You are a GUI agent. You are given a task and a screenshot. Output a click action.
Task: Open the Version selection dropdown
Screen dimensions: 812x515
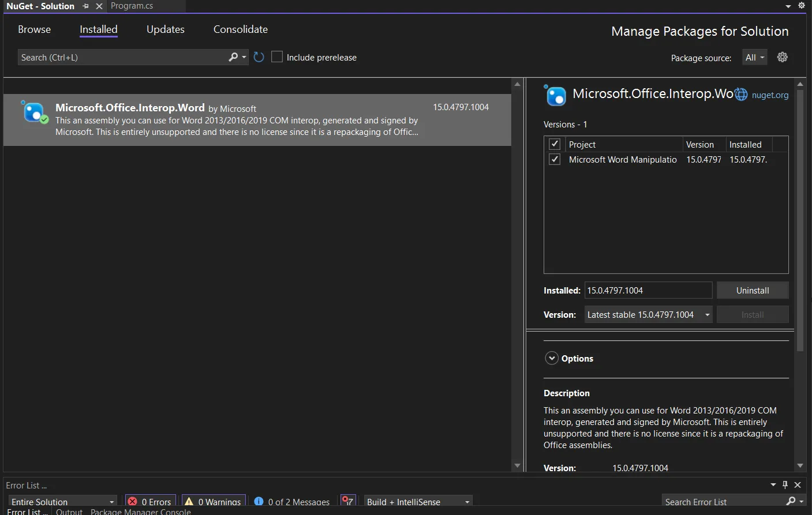point(648,315)
